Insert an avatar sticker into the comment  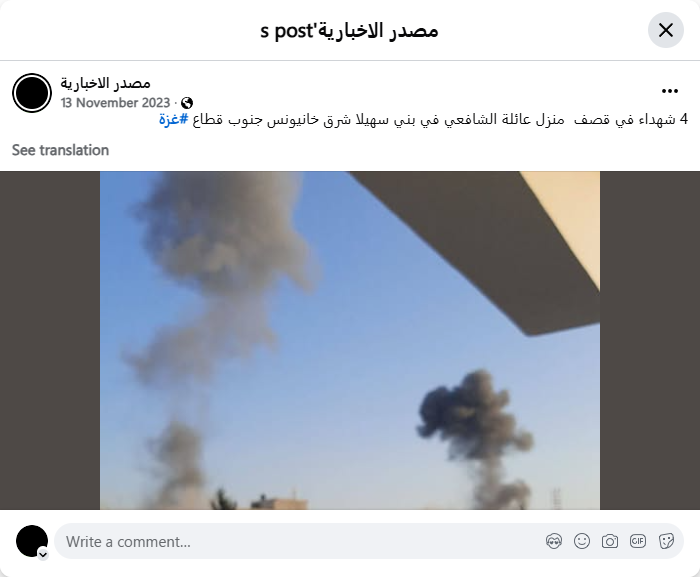[x=554, y=541]
